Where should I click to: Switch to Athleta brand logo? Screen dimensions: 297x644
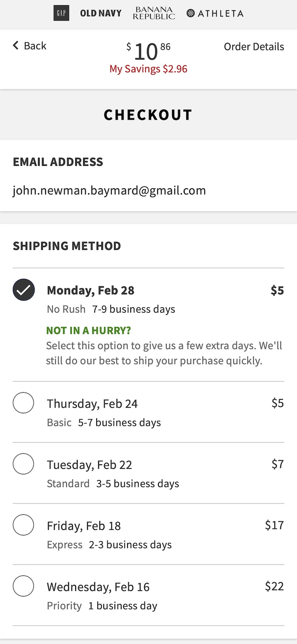click(215, 13)
